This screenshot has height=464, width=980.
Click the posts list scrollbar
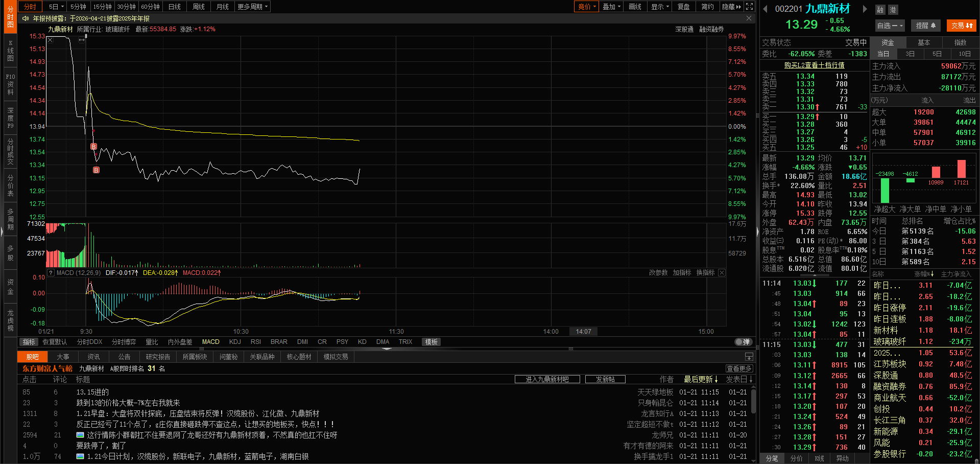coord(753,402)
